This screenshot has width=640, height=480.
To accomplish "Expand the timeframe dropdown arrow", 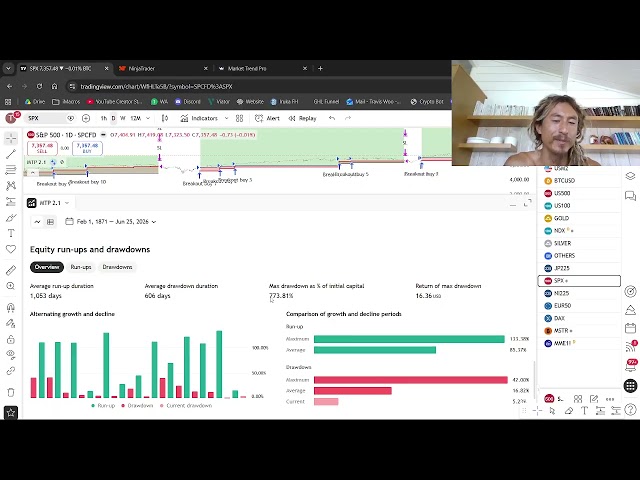I will pyautogui.click(x=148, y=118).
